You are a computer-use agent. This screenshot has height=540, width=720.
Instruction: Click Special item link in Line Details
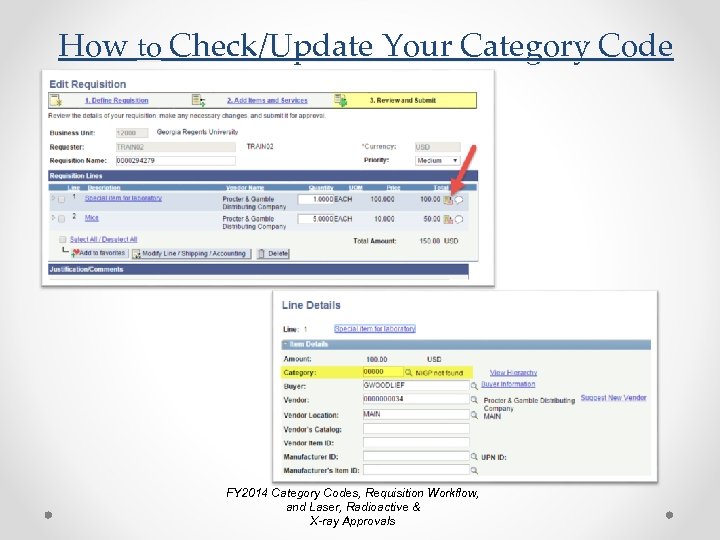(x=375, y=329)
